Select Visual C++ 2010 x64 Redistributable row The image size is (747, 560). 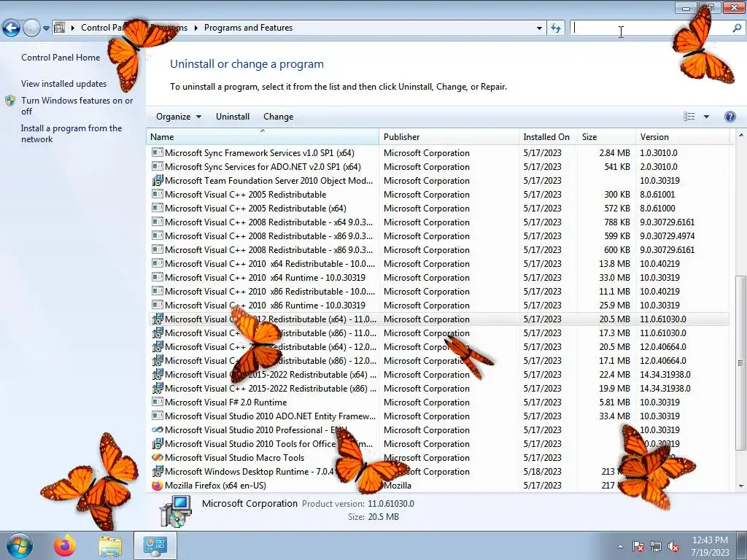point(438,264)
